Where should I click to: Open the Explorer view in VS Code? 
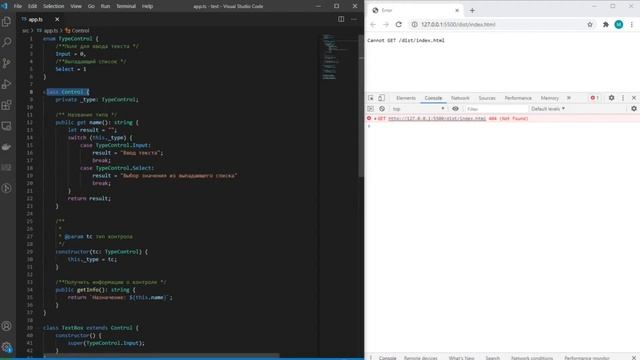7,21
